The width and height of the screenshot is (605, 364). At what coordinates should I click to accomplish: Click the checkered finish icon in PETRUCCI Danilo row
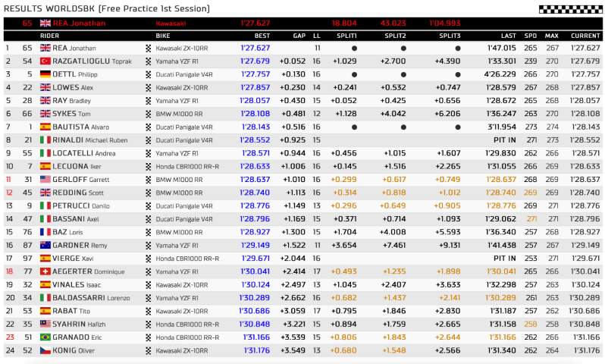pyautogui.click(x=148, y=206)
